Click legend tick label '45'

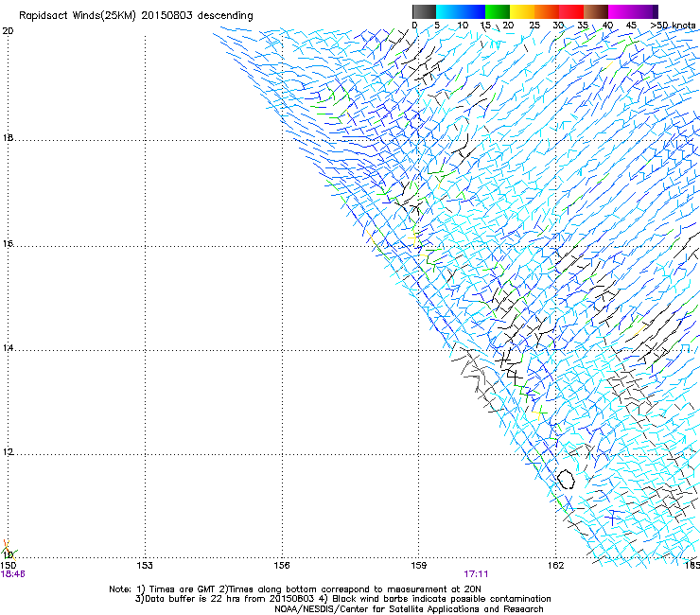tap(631, 25)
